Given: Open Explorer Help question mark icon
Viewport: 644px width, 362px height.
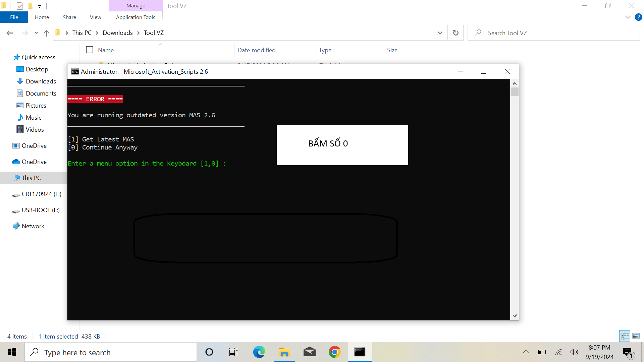Looking at the screenshot, I should tap(639, 17).
